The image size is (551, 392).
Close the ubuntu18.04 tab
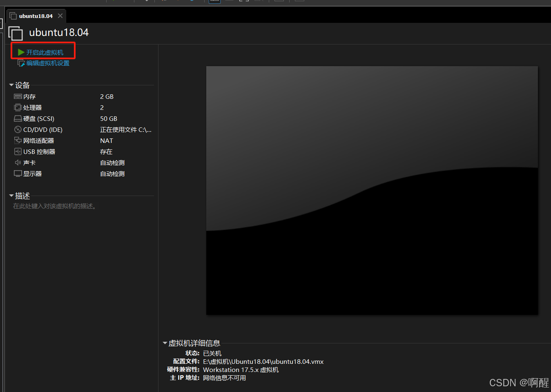(60, 16)
